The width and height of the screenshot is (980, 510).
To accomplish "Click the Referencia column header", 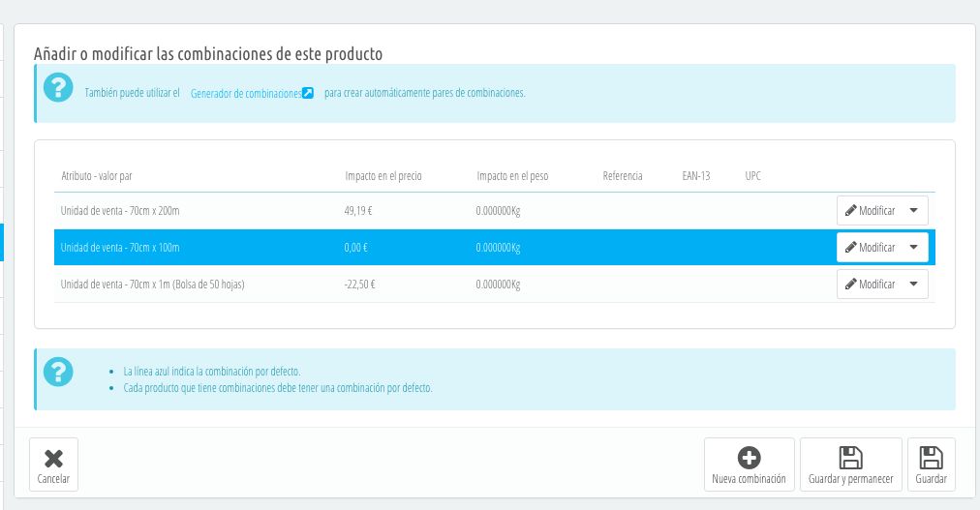I will click(x=623, y=176).
